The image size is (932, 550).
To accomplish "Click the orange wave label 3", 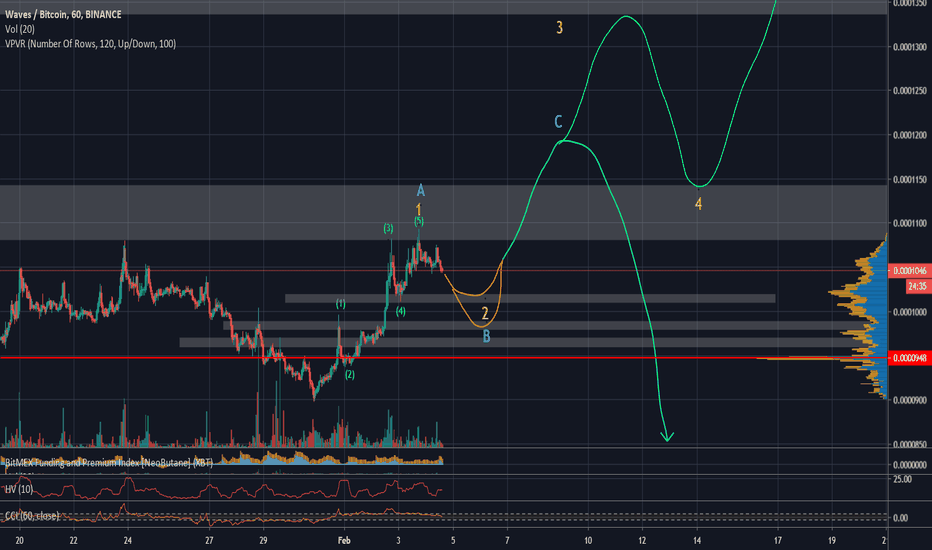I will (x=559, y=27).
